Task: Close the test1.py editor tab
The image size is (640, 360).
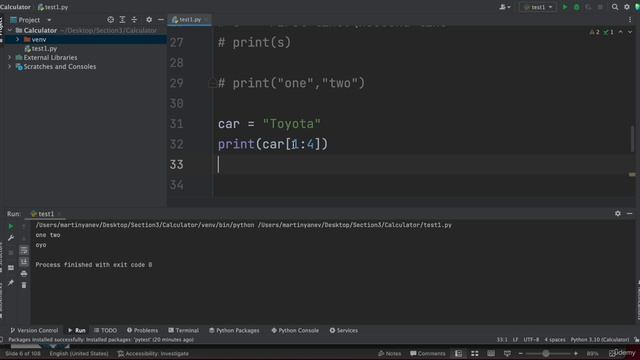Action: (207, 20)
